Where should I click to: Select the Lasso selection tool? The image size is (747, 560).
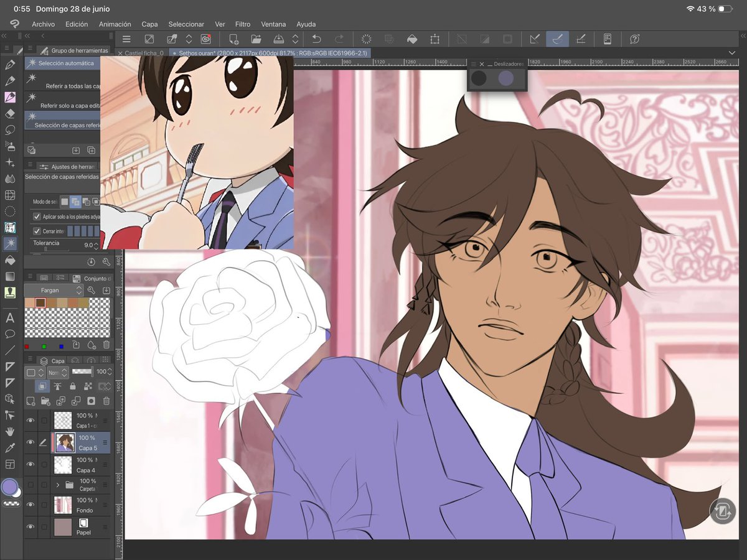coord(10,130)
